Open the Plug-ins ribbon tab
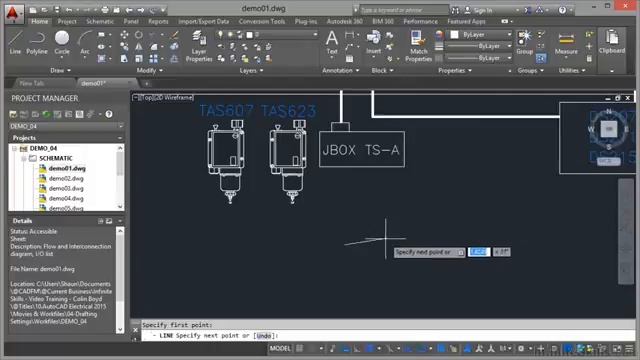 [306, 21]
